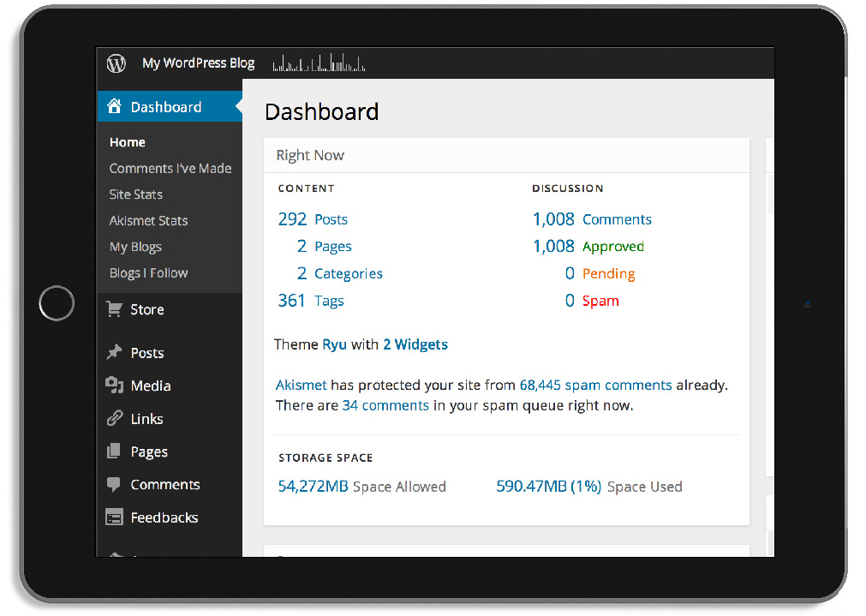Open the 2 Widgets link
The image size is (866, 616).
[415, 344]
